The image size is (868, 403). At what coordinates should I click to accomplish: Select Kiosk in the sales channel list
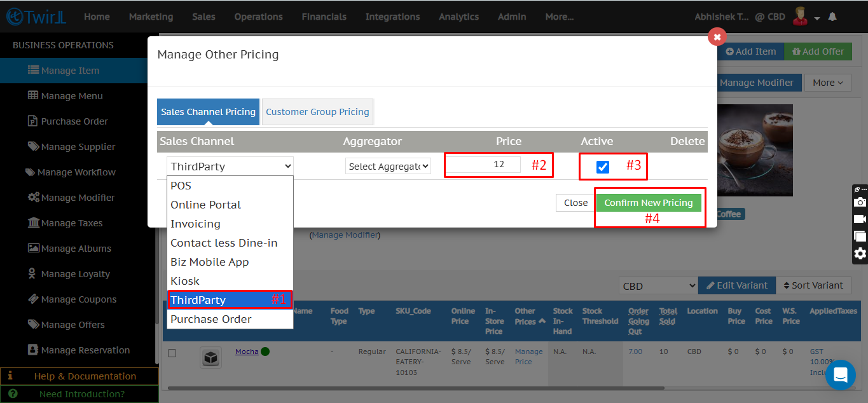[x=185, y=281]
